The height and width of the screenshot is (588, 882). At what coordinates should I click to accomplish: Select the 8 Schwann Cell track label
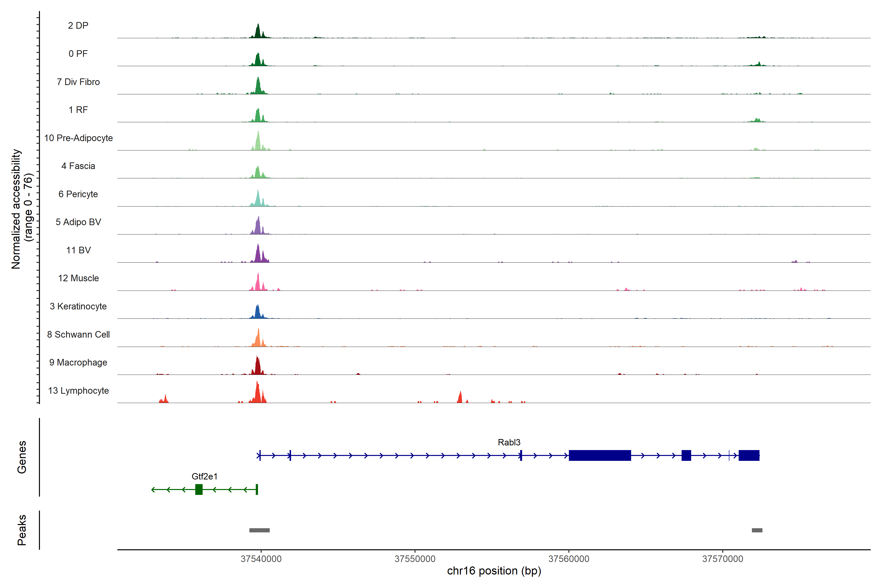click(78, 334)
